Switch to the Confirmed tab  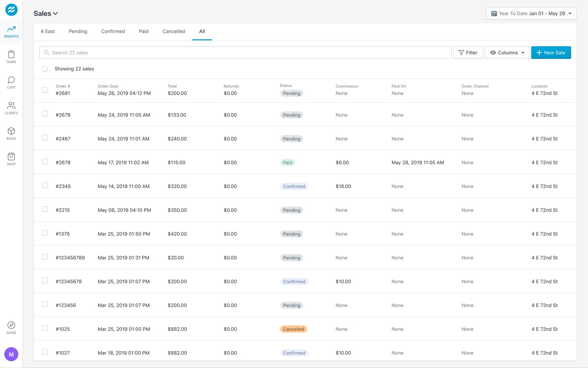113,32
